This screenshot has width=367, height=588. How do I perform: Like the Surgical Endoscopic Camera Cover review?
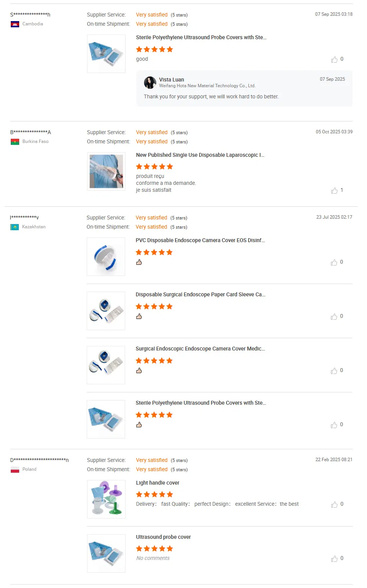(x=334, y=371)
